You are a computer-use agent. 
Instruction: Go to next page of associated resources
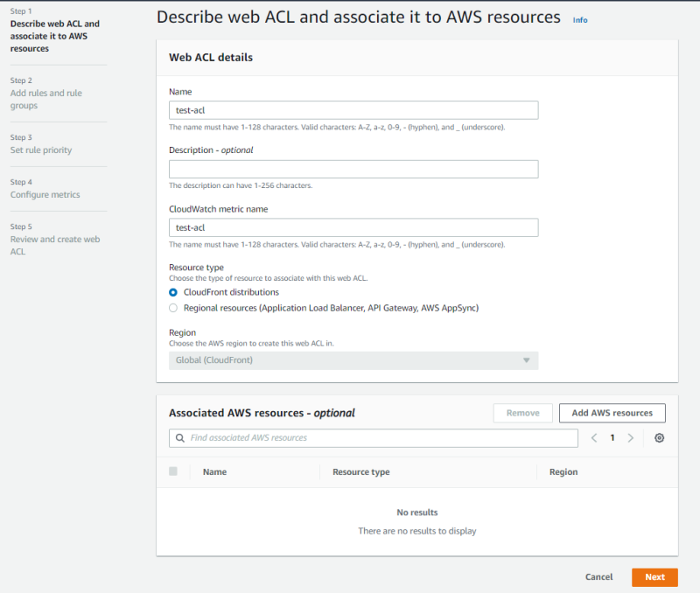[x=631, y=438]
